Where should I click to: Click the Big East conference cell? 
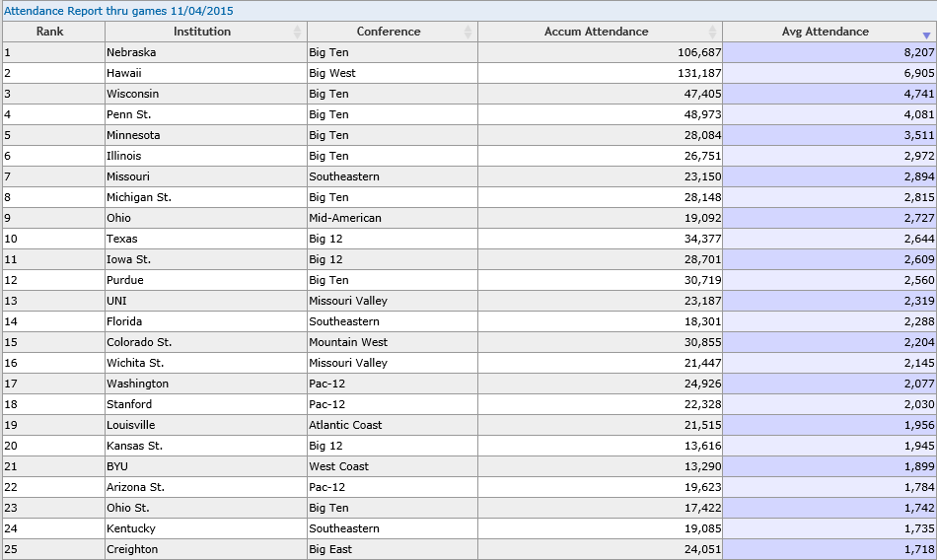[393, 550]
